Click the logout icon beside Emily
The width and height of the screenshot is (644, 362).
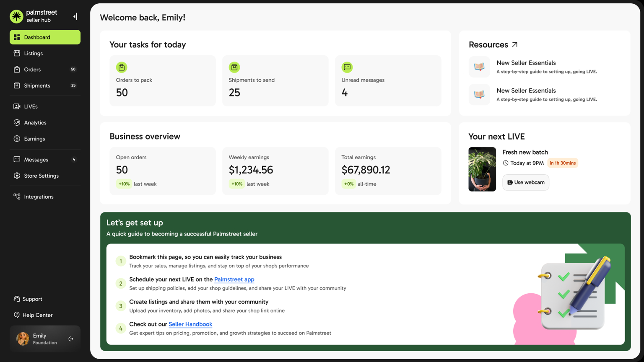click(x=71, y=339)
